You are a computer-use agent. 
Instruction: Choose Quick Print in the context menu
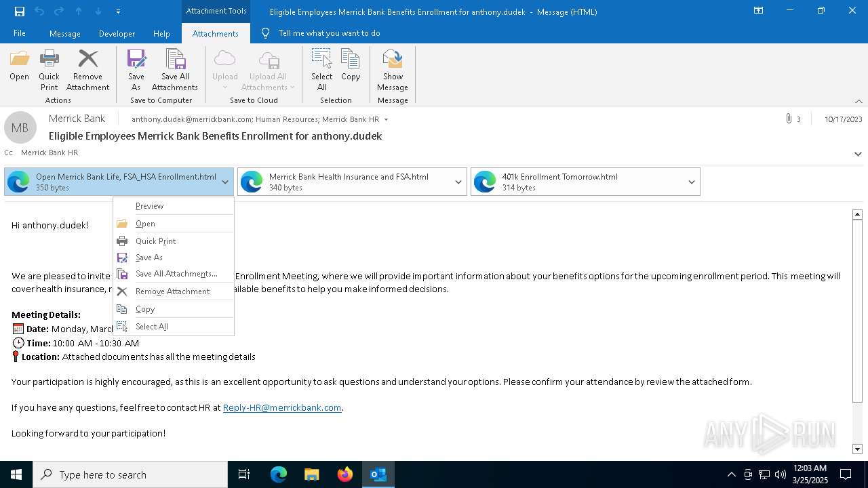[x=174, y=241]
